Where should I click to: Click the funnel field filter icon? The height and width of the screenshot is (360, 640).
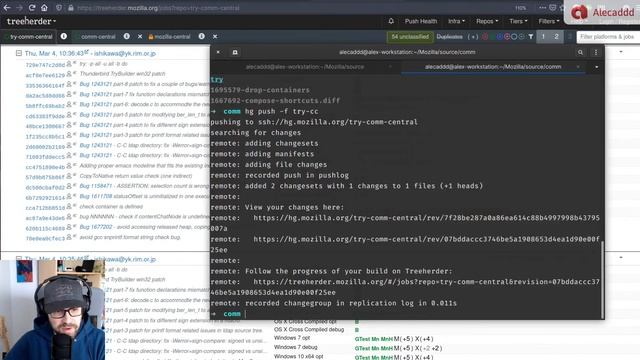pyautogui.click(x=531, y=37)
